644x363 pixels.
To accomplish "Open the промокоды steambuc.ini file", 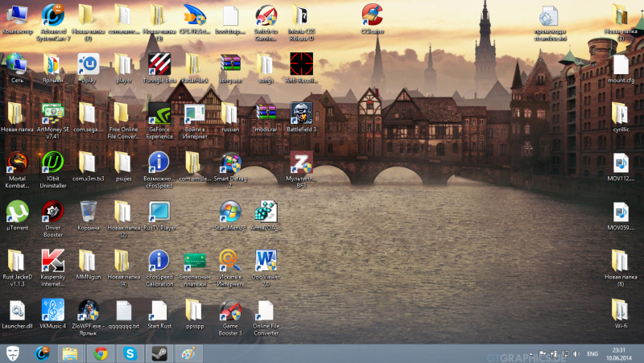I will [x=549, y=15].
